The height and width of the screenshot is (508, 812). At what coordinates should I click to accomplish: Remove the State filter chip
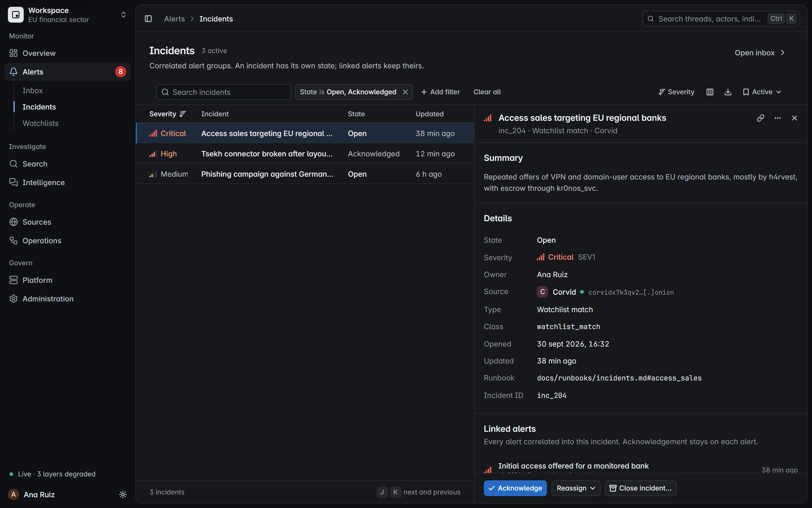(x=405, y=92)
